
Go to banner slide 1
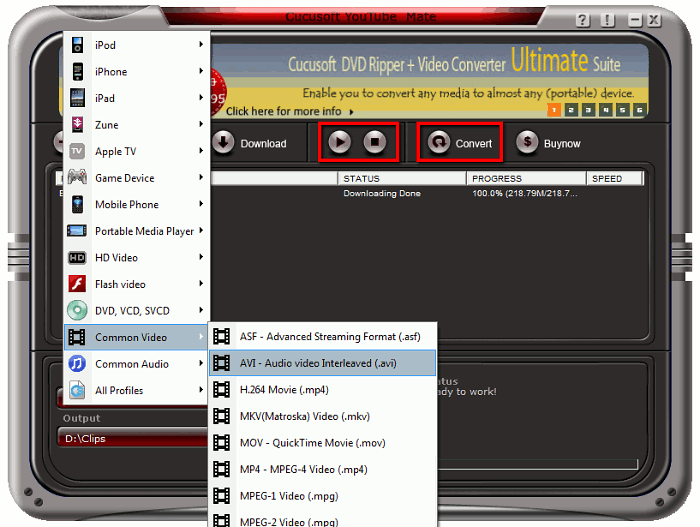coord(554,109)
